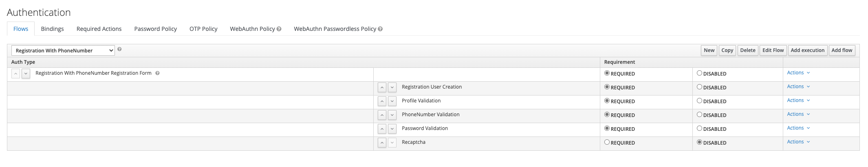
Task: Click the Add execution button
Action: pyautogui.click(x=807, y=50)
